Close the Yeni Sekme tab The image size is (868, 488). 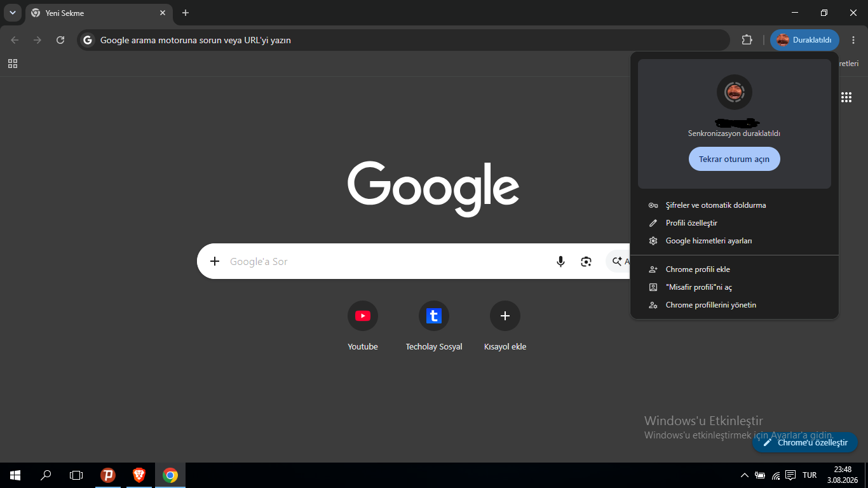163,13
